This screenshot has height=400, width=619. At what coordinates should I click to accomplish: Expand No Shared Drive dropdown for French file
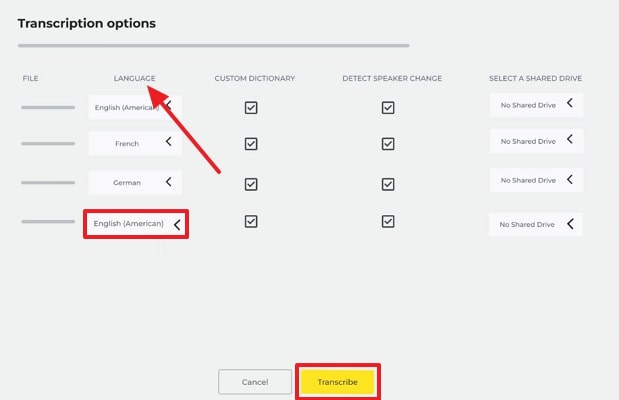coord(535,142)
